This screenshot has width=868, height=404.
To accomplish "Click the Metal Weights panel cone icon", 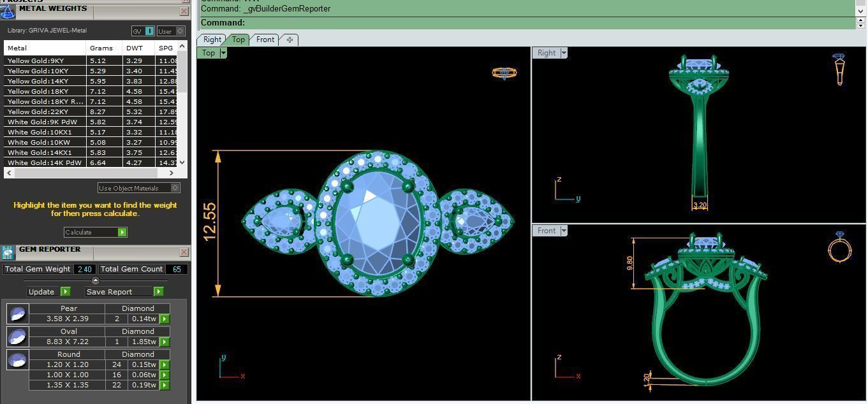I will click(x=7, y=11).
